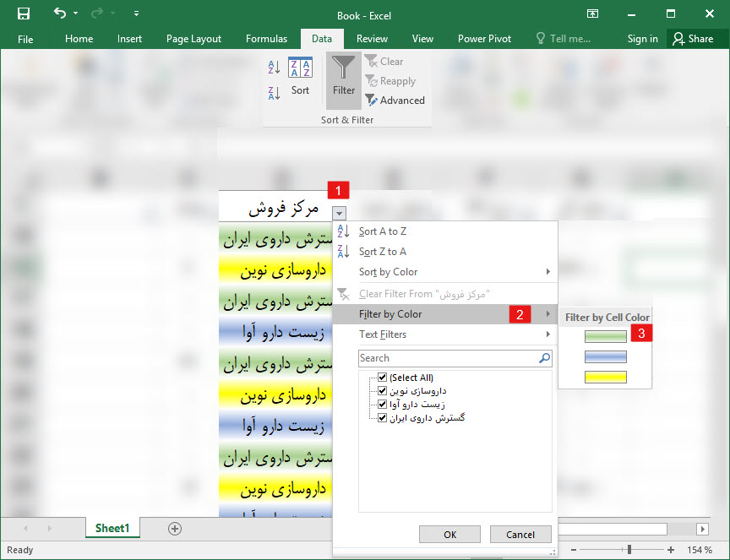Screen dimensions: 730x560
Task: Choose Sort Z to A in menu
Action: [x=444, y=252]
